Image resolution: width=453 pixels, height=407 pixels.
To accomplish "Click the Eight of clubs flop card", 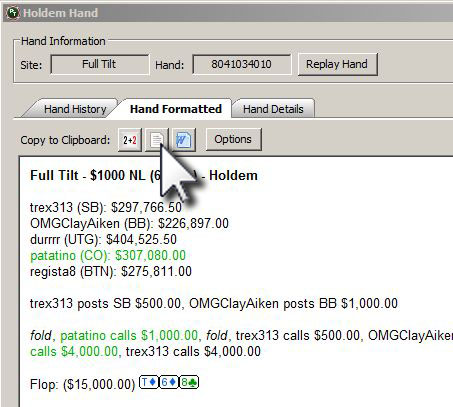I will [189, 382].
